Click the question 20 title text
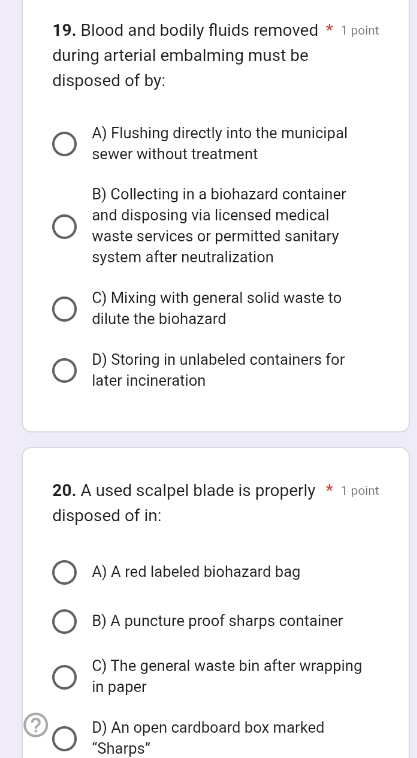The width and height of the screenshot is (417, 758). [184, 503]
